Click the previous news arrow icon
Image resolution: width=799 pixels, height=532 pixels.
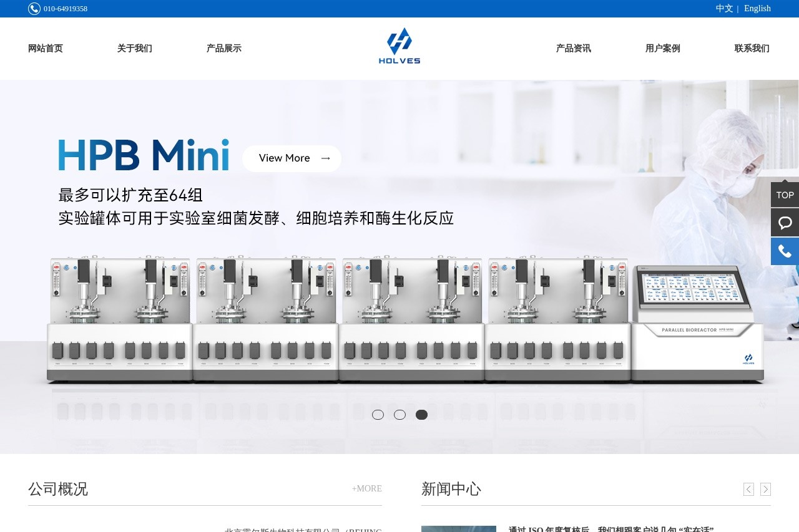click(748, 490)
